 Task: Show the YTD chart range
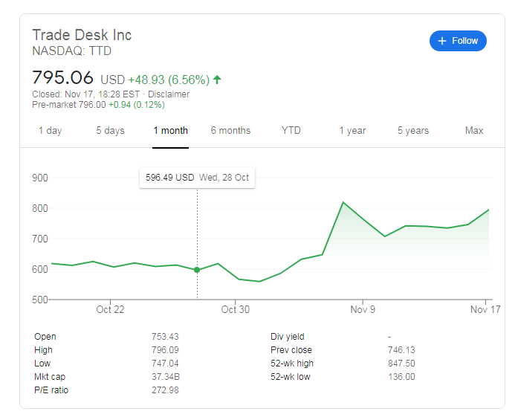291,131
